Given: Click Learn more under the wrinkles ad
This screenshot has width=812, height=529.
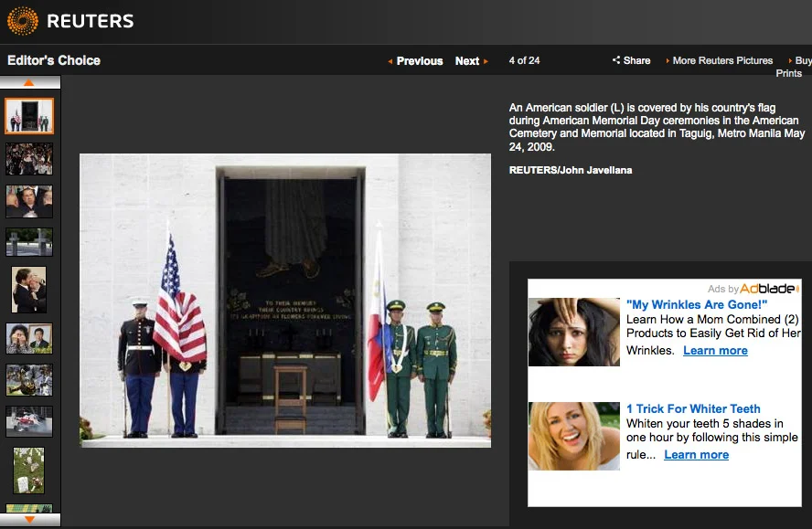Looking at the screenshot, I should (715, 351).
